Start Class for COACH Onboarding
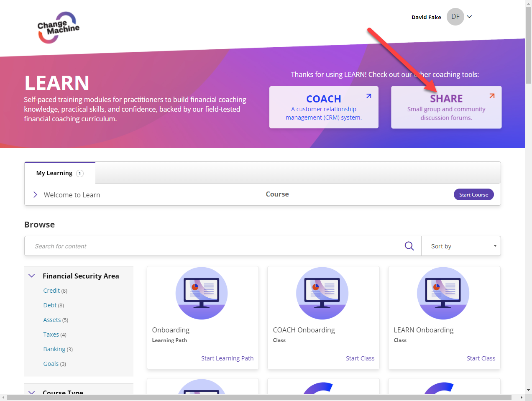This screenshot has height=401, width=532. [x=360, y=358]
